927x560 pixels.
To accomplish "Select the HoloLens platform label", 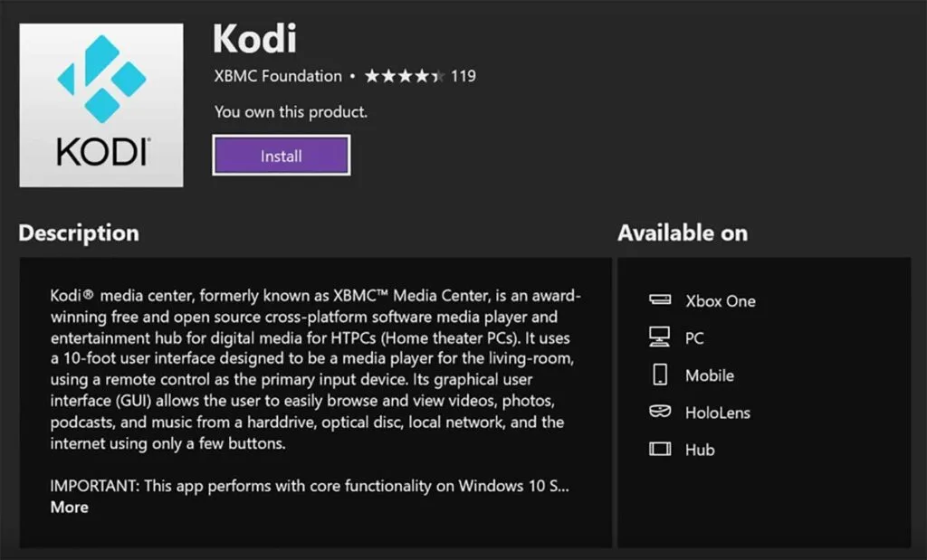I will pos(718,413).
